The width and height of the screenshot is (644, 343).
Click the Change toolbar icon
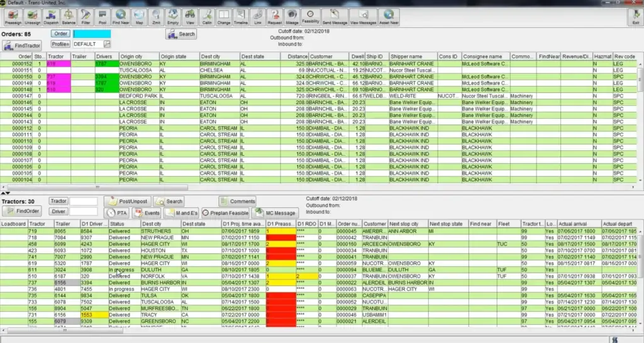(x=224, y=17)
